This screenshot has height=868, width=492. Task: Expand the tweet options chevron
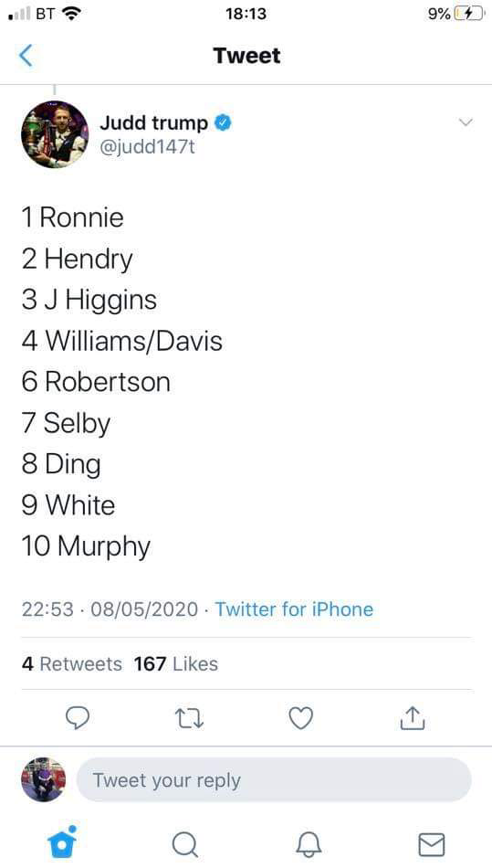(x=466, y=122)
